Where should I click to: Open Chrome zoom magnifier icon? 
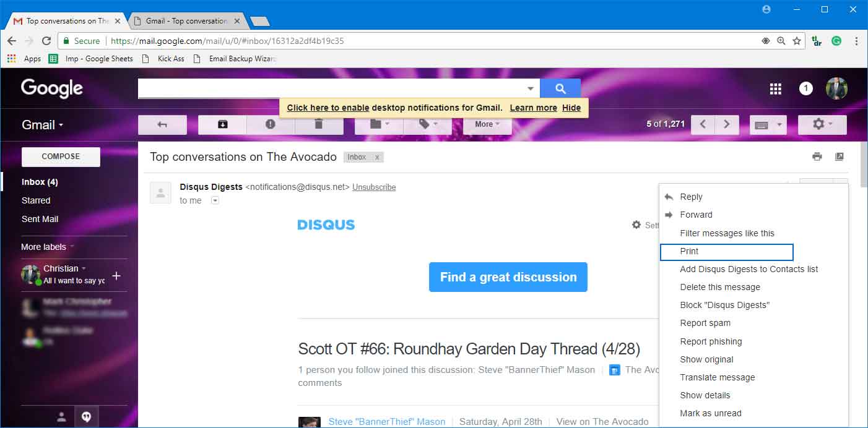click(781, 41)
